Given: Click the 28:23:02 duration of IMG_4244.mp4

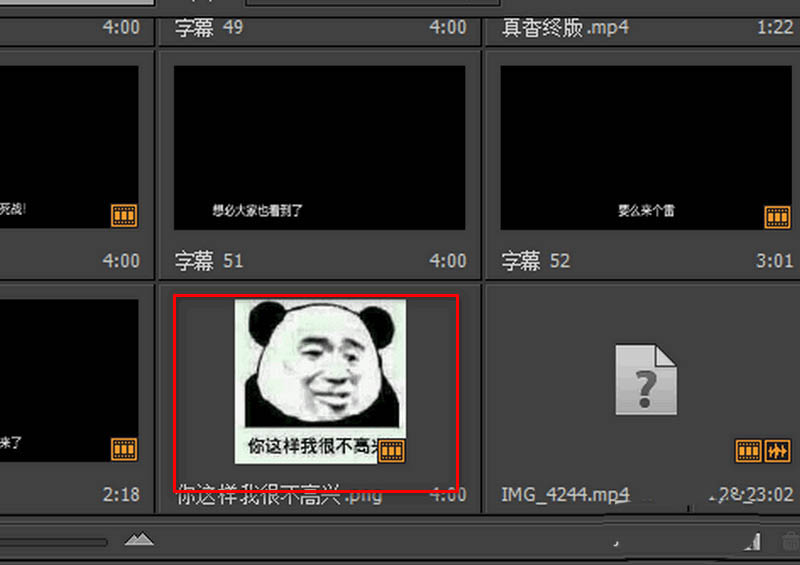Looking at the screenshot, I should point(752,495).
